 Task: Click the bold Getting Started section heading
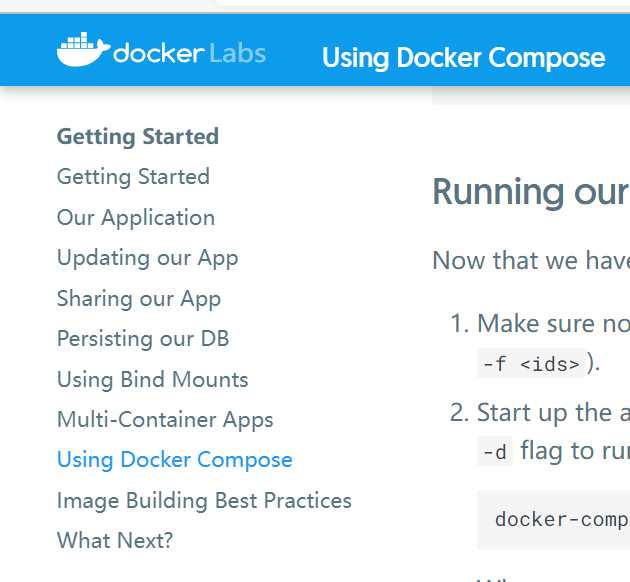pos(137,136)
